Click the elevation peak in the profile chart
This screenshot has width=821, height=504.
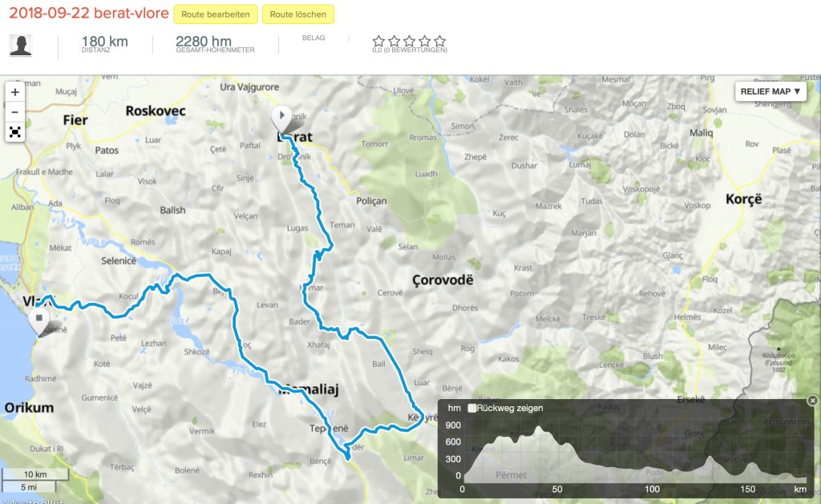pos(540,427)
